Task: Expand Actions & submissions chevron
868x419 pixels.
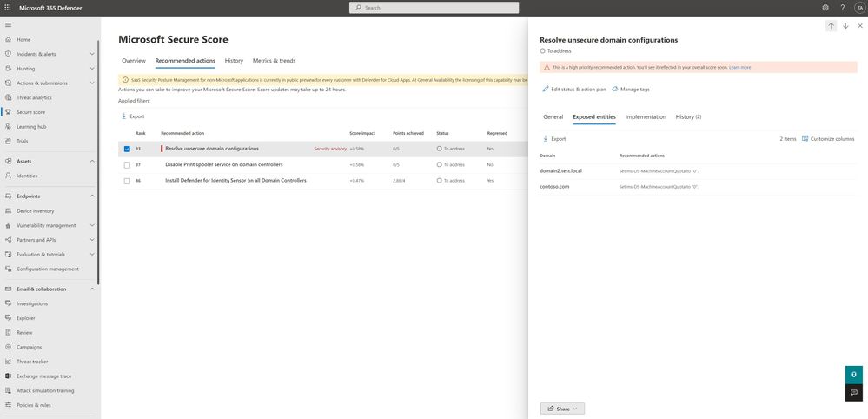Action: click(x=92, y=83)
